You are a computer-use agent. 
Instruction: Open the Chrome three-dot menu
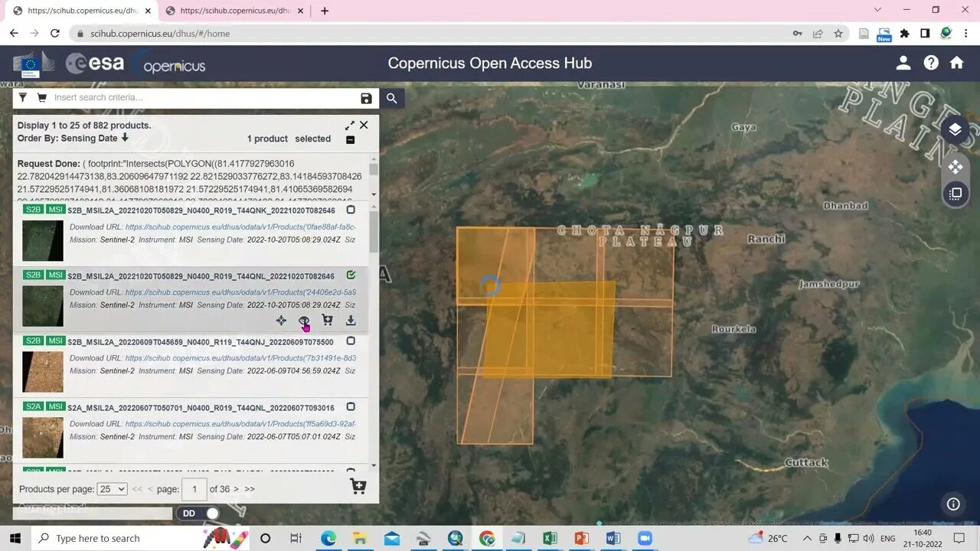point(966,34)
